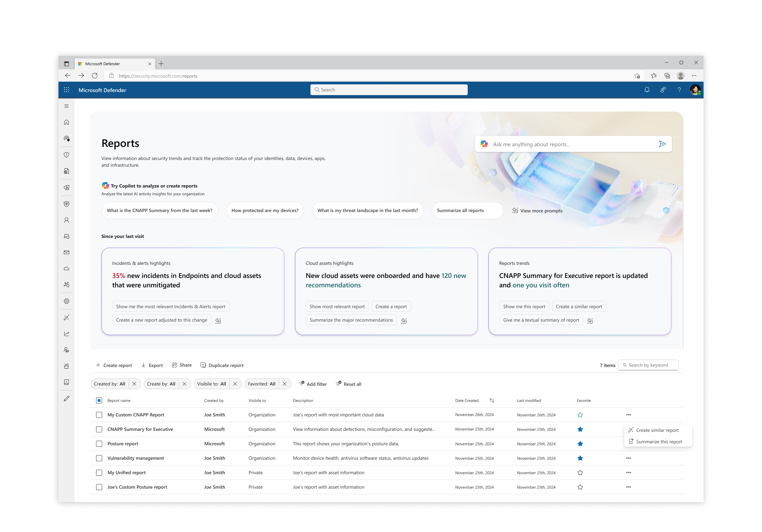
Task: Expand the sidebar hamburger menu
Action: (x=67, y=106)
